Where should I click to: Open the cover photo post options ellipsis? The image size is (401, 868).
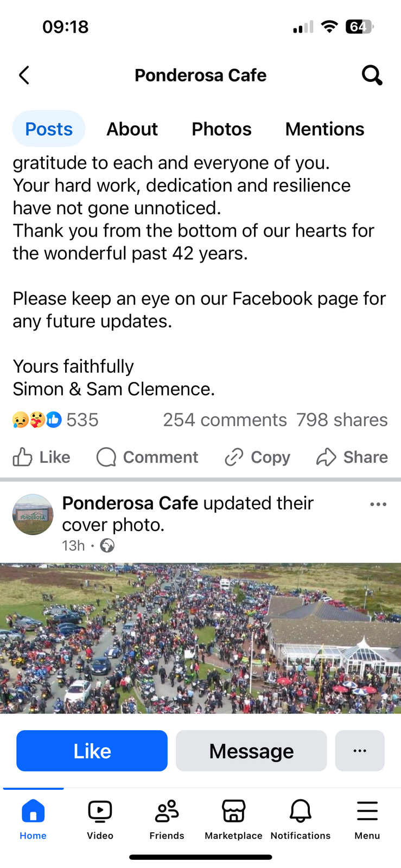point(378,505)
